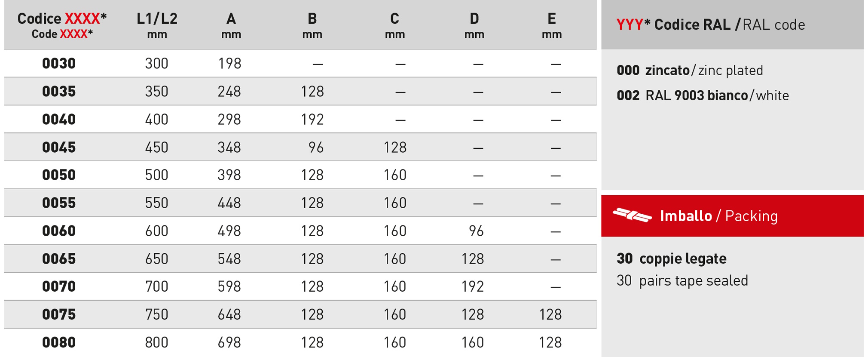Select code 0060 in the table
Image resolution: width=868 pixels, height=357 pixels.
[59, 231]
